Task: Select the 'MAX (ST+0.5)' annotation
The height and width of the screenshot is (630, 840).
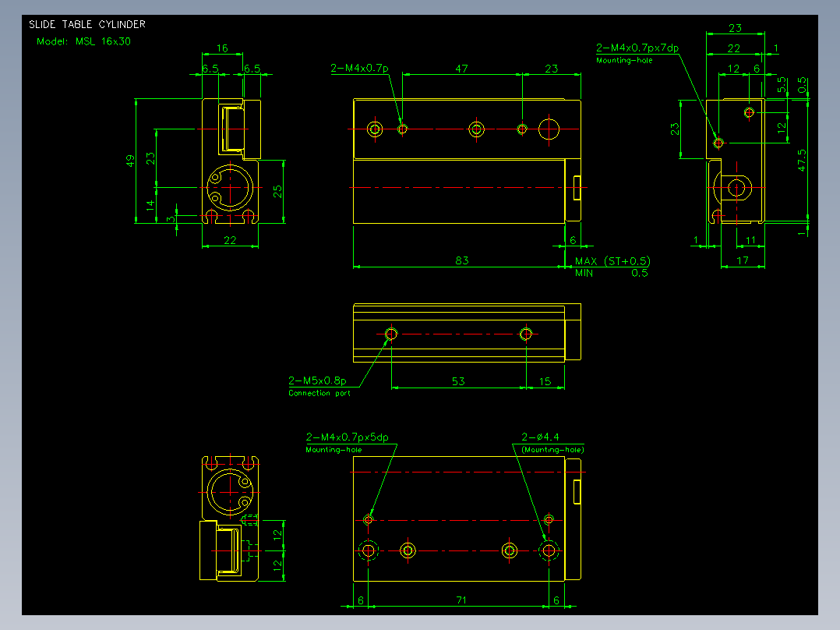Action: pyautogui.click(x=612, y=261)
